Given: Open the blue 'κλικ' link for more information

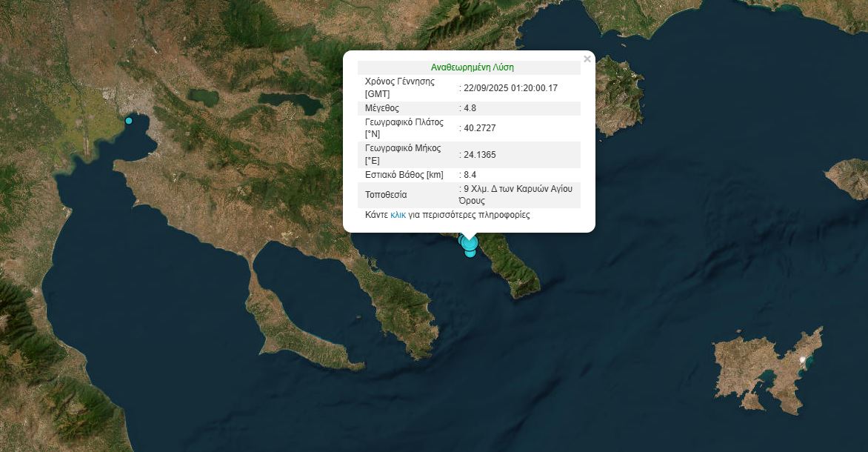Looking at the screenshot, I should click(x=398, y=215).
